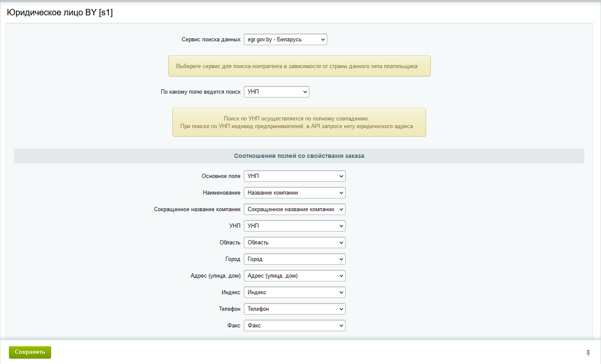Open the Индекс dropdown
This screenshot has height=364, width=601.
pos(294,292)
